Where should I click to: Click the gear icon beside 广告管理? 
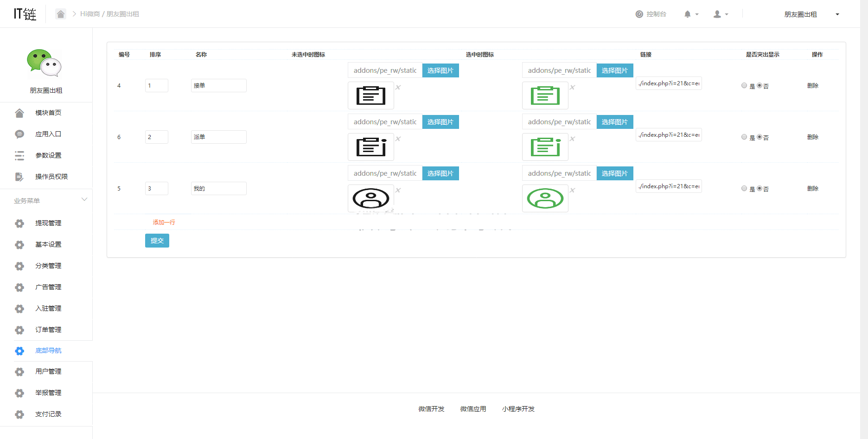pos(19,287)
